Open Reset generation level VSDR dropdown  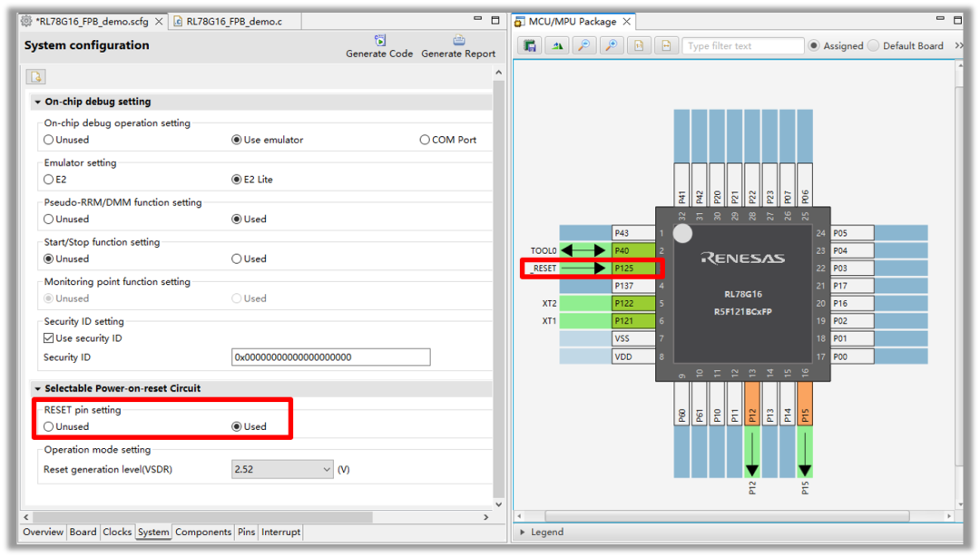tap(282, 470)
